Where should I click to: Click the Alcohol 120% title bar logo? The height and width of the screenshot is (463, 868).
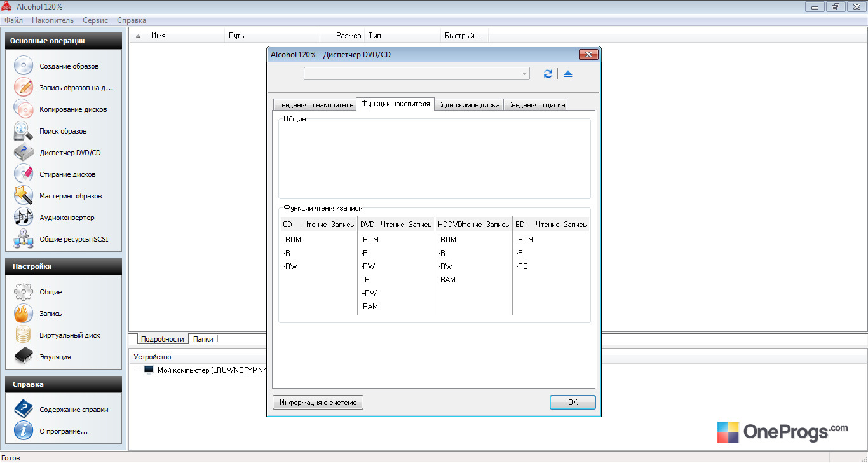(7, 7)
